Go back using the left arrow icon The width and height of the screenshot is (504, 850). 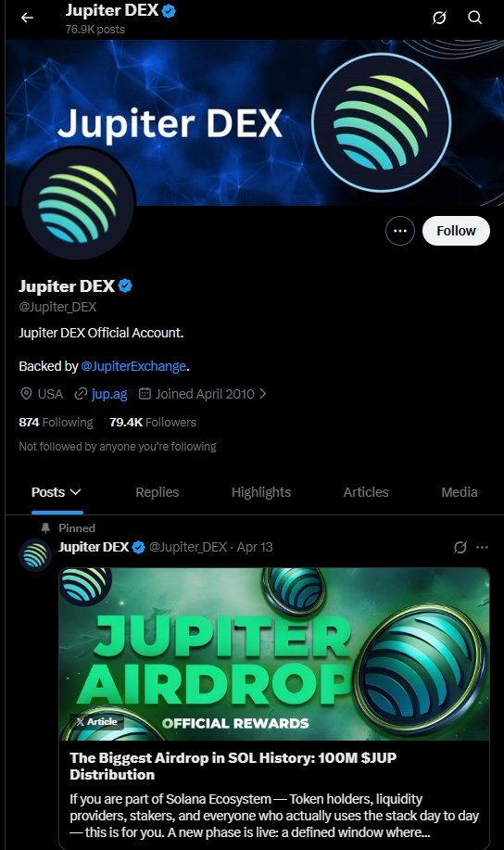click(x=27, y=18)
